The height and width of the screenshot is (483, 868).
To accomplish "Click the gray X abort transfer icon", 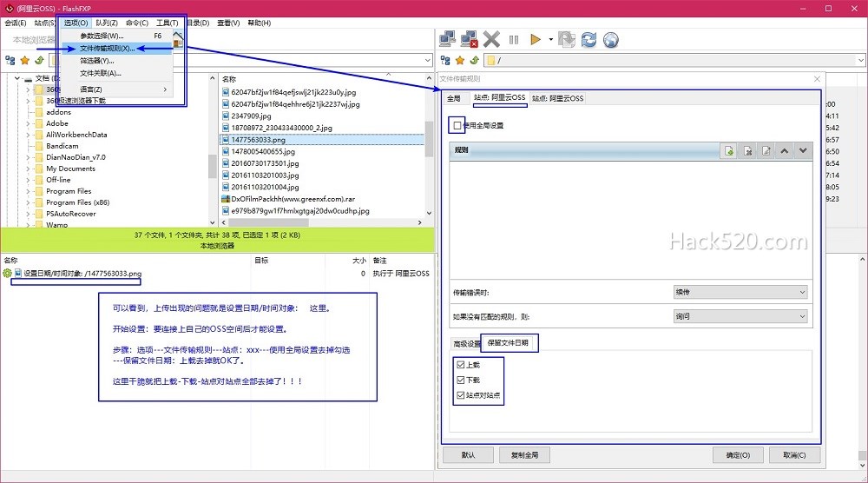I will point(491,39).
